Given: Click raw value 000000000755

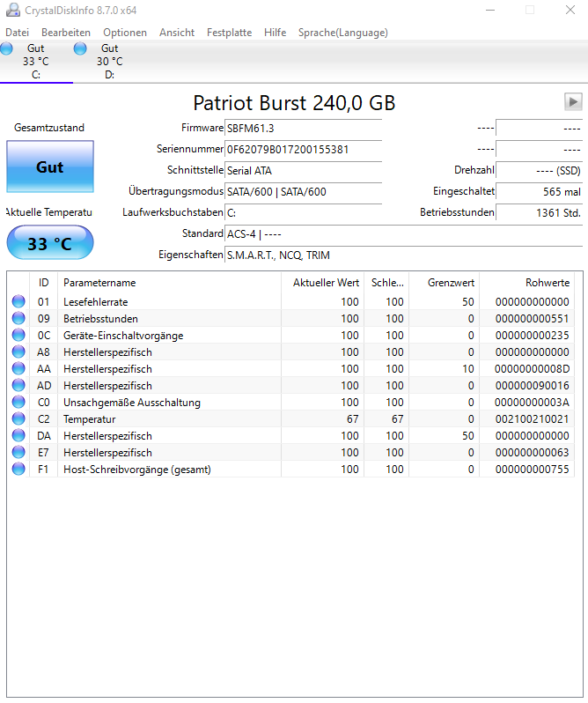Looking at the screenshot, I should coord(532,469).
